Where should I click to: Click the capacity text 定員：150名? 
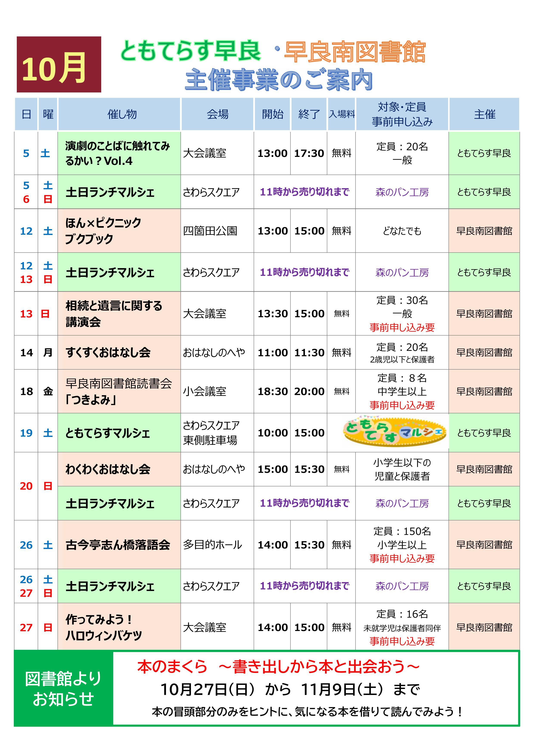(x=402, y=531)
